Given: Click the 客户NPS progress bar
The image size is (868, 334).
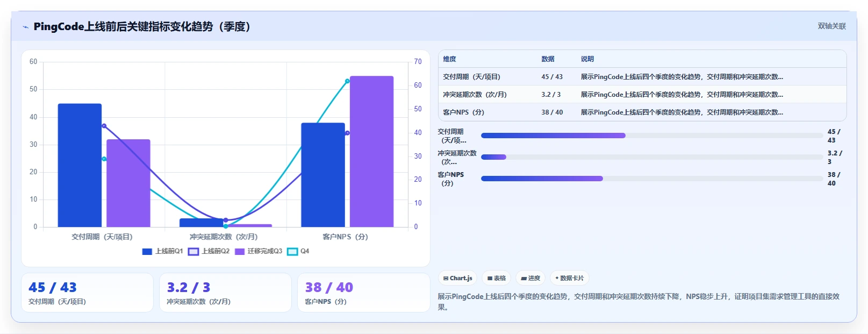Looking at the screenshot, I should pos(652,179).
